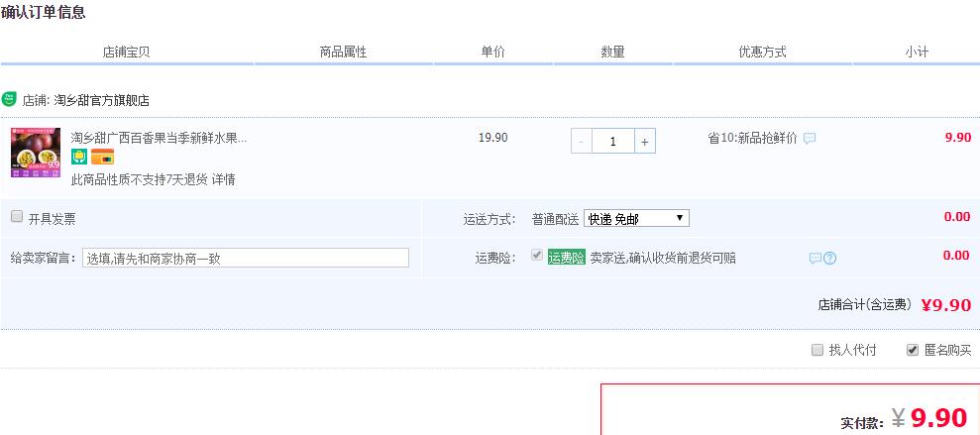Click the orange credit card badge icon
Image resolution: width=980 pixels, height=435 pixels.
[x=102, y=157]
